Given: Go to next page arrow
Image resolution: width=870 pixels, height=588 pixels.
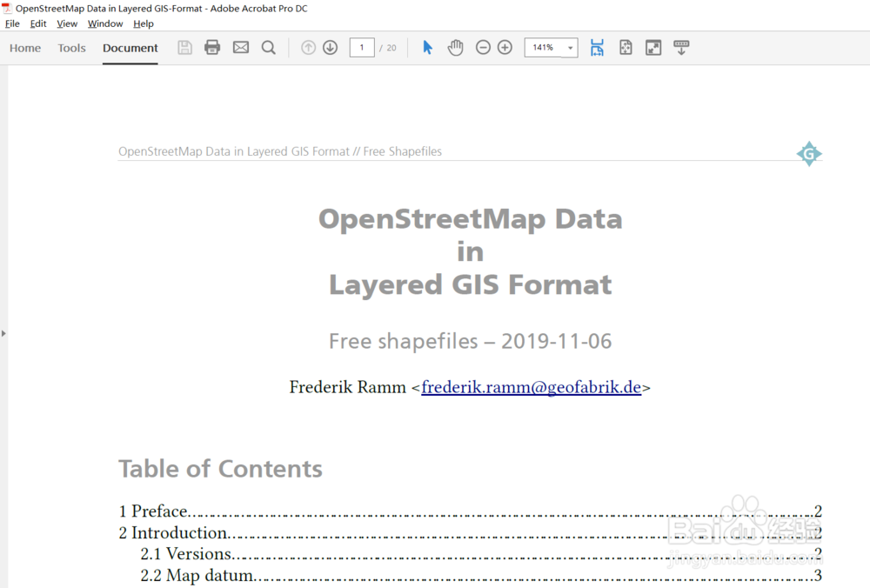Looking at the screenshot, I should pyautogui.click(x=330, y=48).
